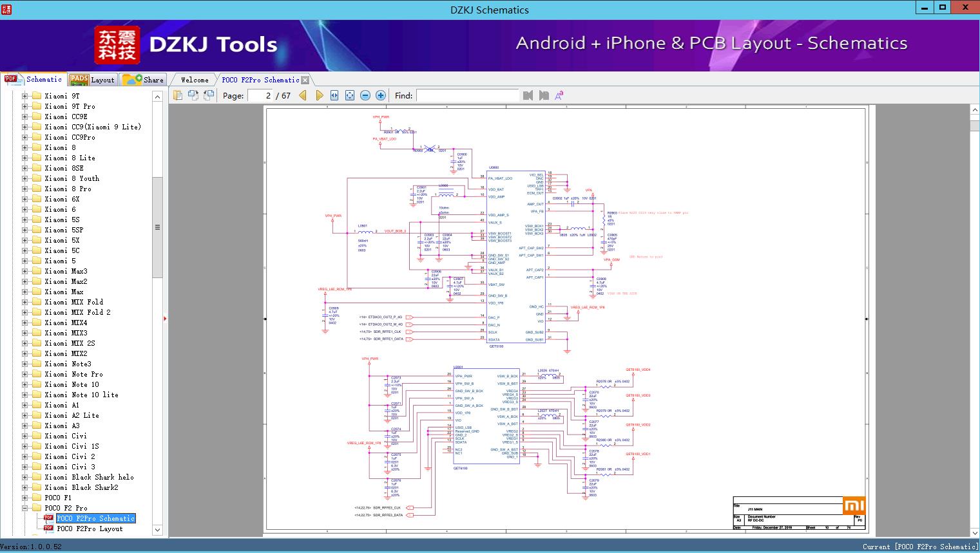Zoom out with the minus icon
This screenshot has width=980, height=553.
(x=365, y=95)
